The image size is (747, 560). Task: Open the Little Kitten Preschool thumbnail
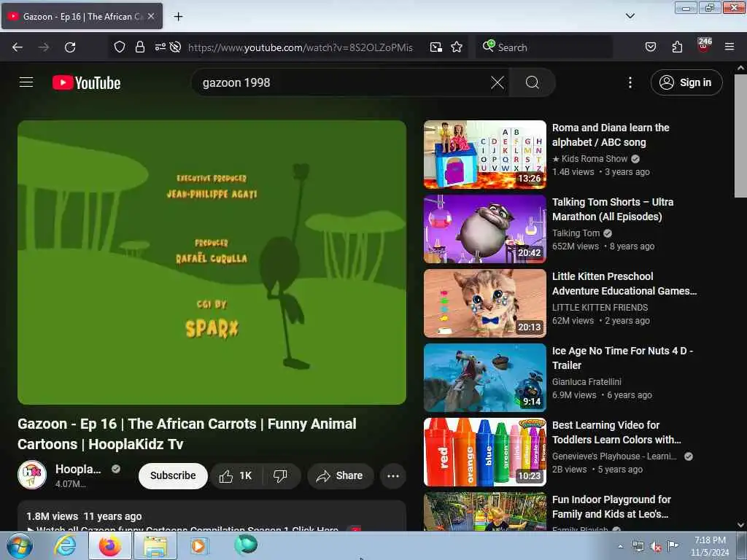pos(485,303)
